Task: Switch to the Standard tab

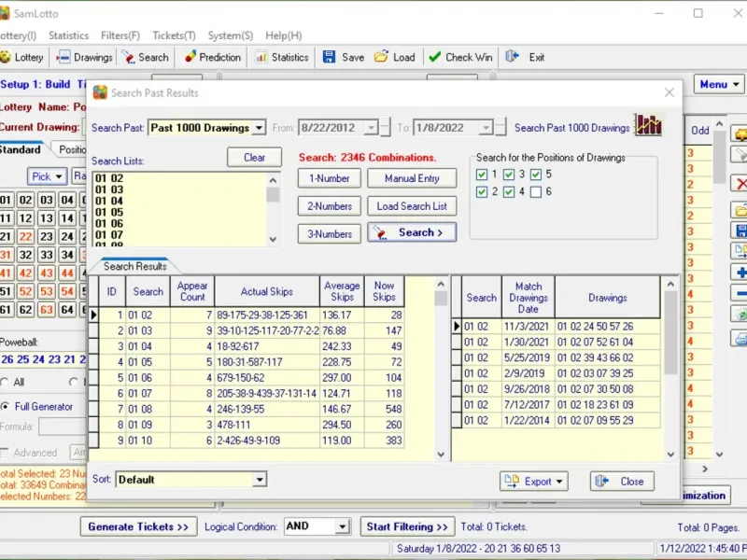Action: tap(20, 149)
